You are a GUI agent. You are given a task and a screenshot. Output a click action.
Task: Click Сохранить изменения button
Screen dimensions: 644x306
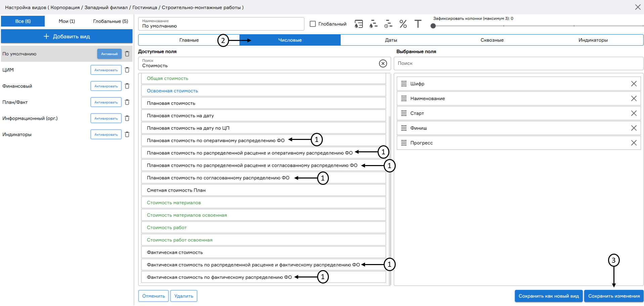click(x=613, y=296)
